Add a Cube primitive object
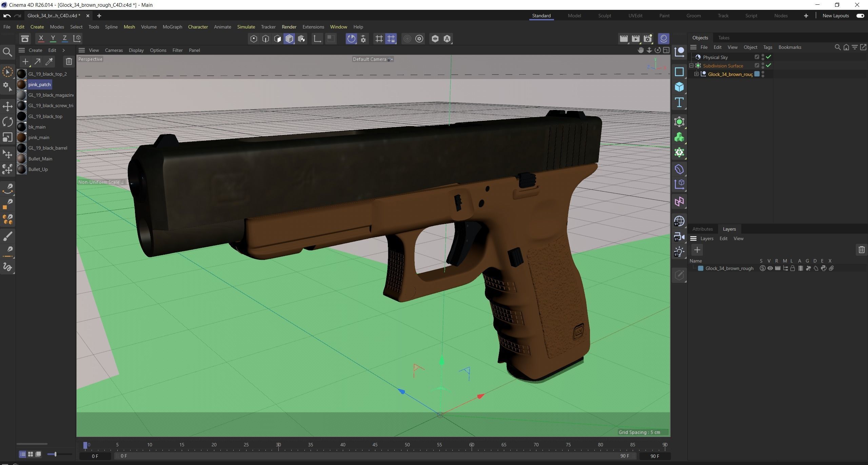 click(x=679, y=87)
